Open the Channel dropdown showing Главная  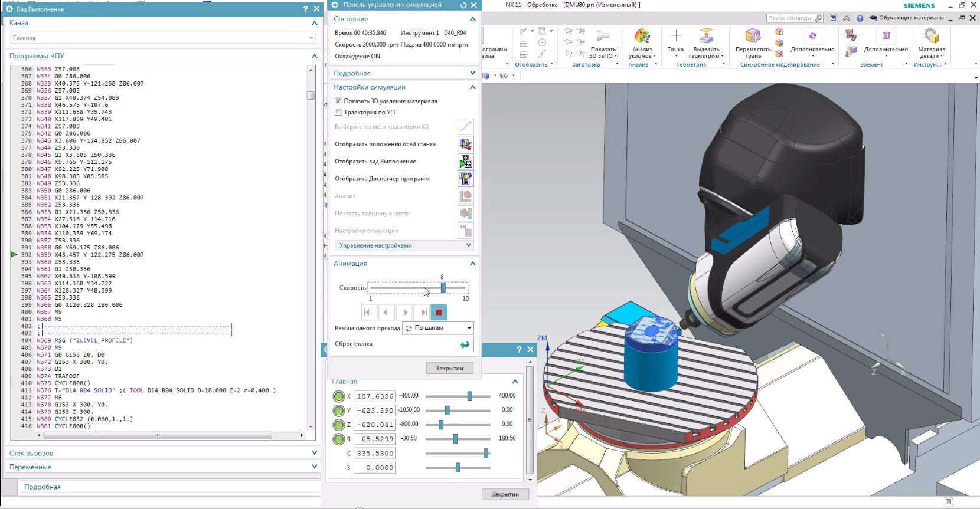[163, 38]
